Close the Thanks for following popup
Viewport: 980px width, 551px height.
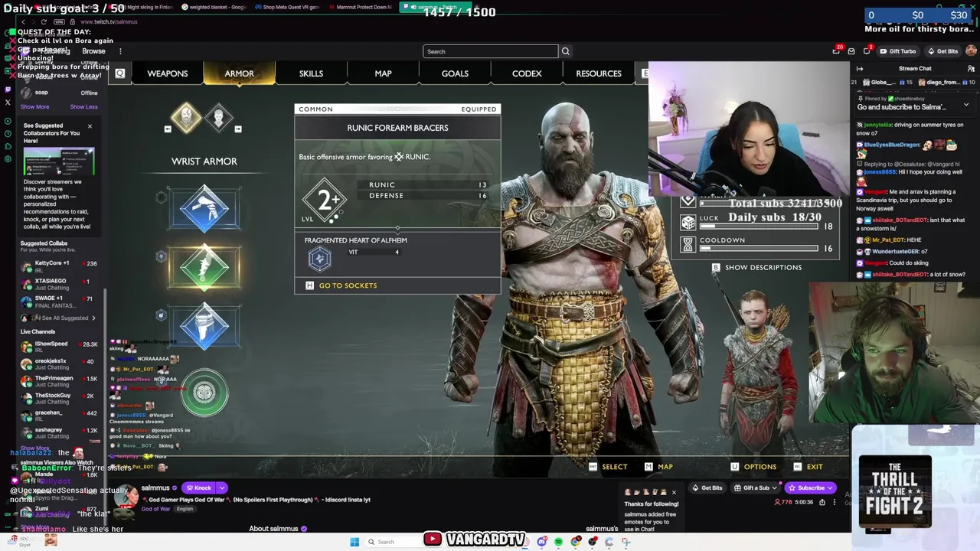point(674,492)
